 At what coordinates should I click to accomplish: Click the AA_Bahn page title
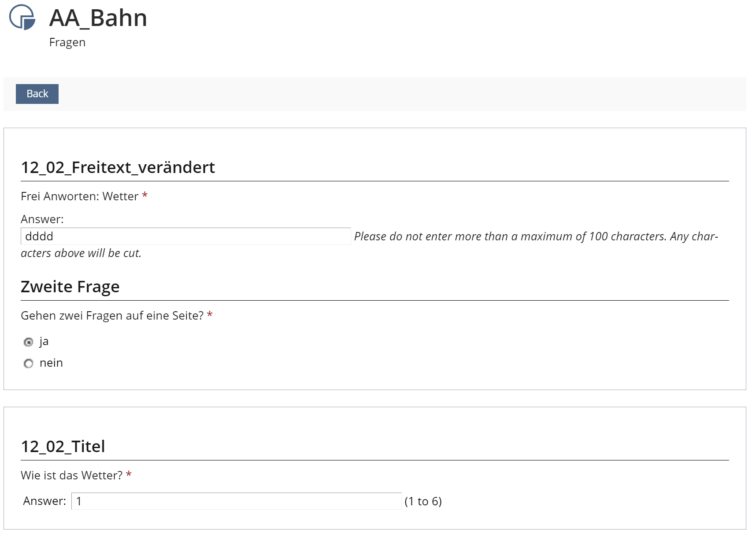[x=98, y=18]
